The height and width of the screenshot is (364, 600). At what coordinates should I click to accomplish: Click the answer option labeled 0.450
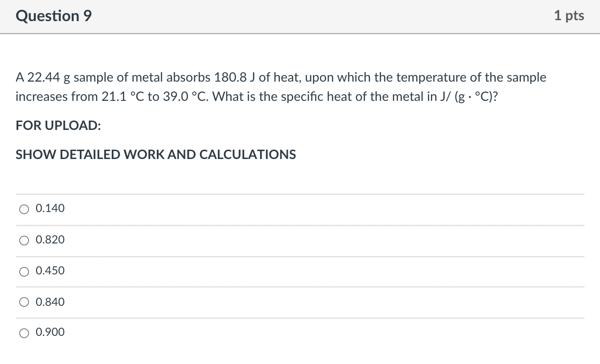50,271
